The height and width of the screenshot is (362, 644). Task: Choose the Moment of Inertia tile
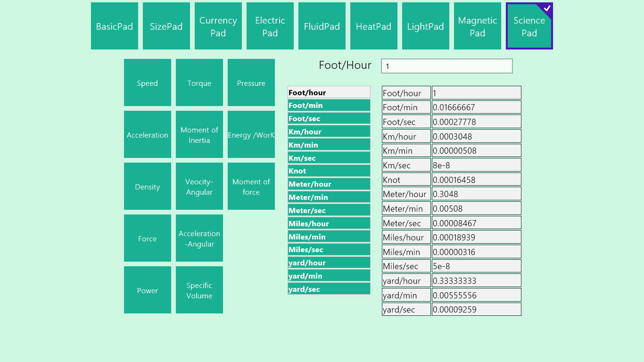click(199, 134)
